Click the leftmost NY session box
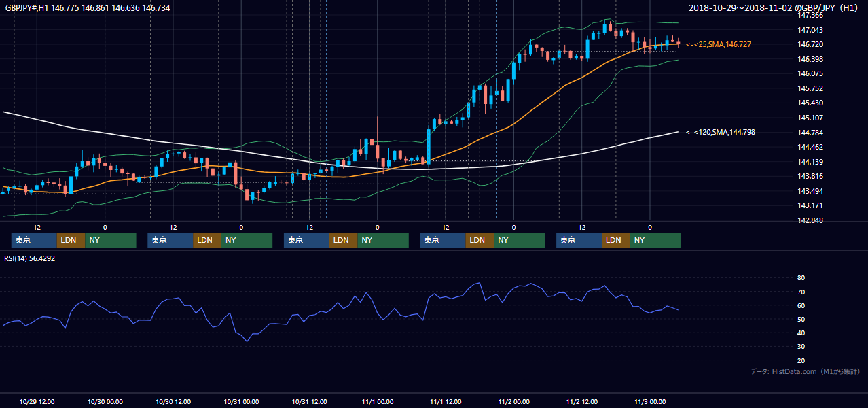This screenshot has height=408, width=868. coord(111,240)
